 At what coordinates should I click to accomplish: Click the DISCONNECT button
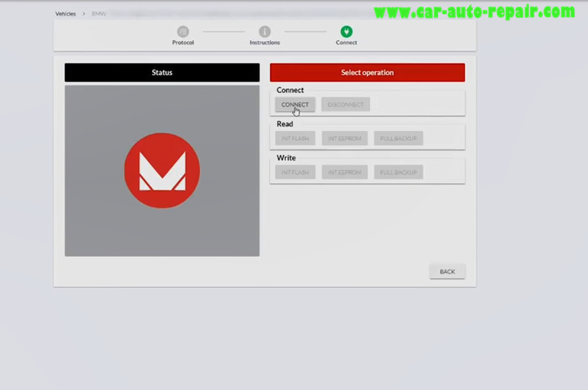click(345, 105)
